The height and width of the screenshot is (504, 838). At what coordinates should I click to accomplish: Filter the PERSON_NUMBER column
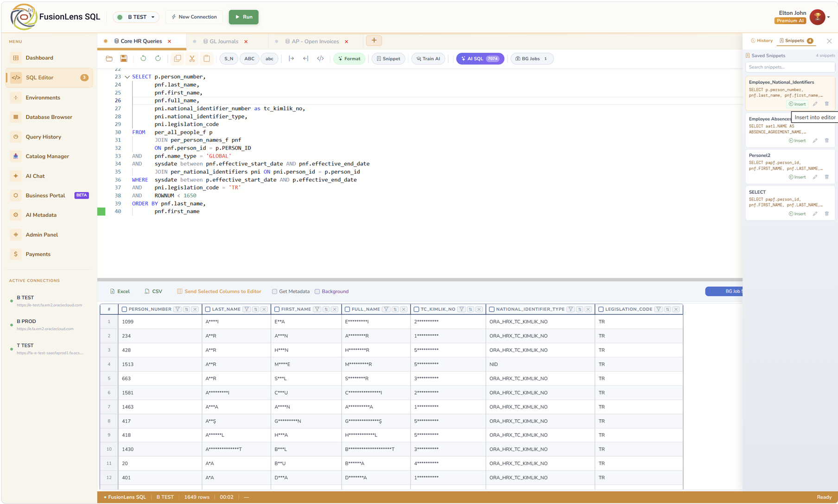click(x=178, y=309)
